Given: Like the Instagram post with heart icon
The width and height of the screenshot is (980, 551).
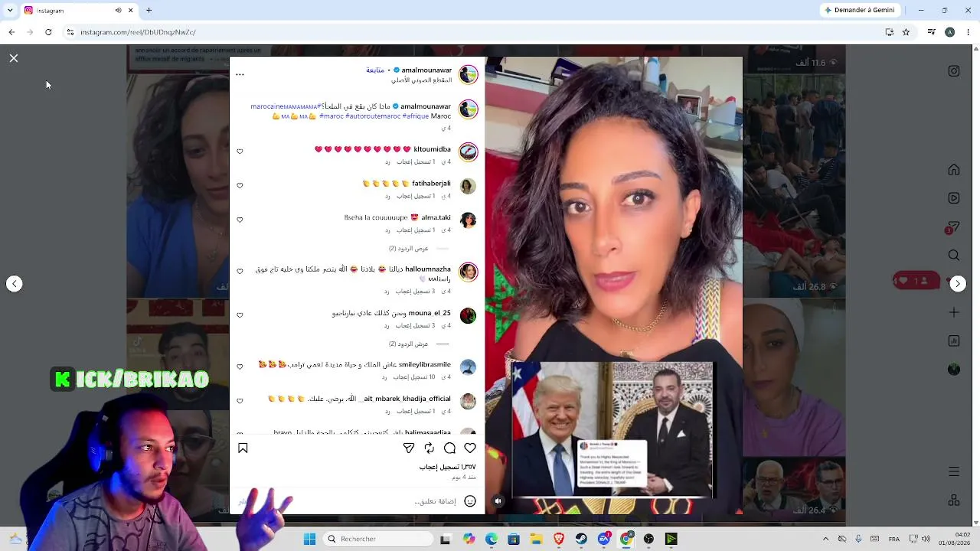Looking at the screenshot, I should click(470, 448).
